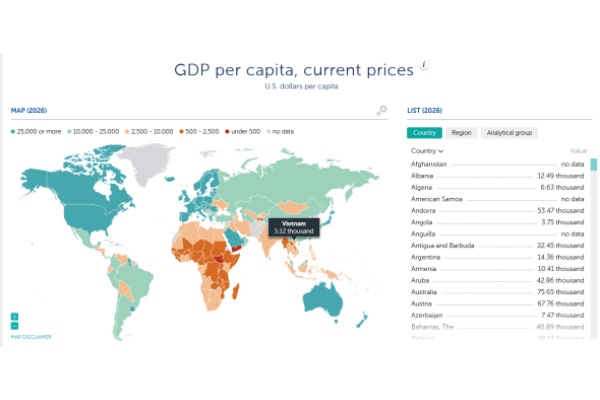Click the 500 - 2,500 legend color dot

(x=181, y=132)
